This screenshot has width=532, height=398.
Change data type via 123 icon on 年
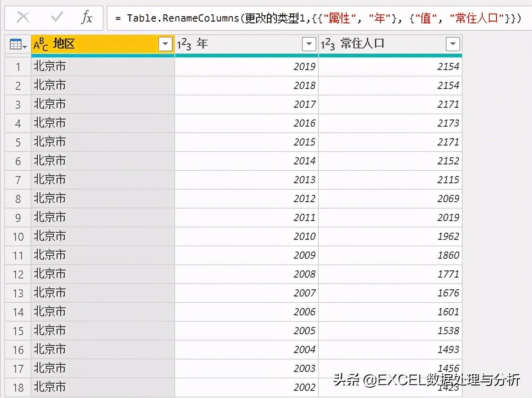184,44
